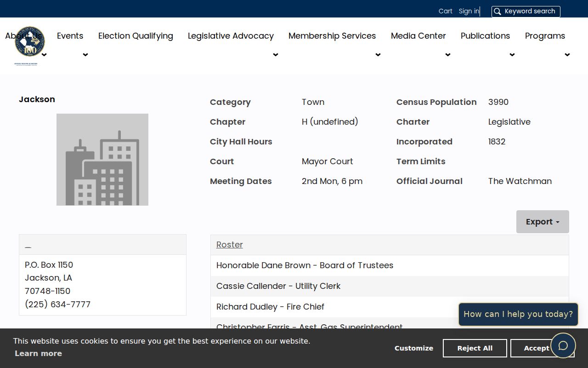Click the City Hall Hours label
The image size is (588, 368).
pos(241,142)
